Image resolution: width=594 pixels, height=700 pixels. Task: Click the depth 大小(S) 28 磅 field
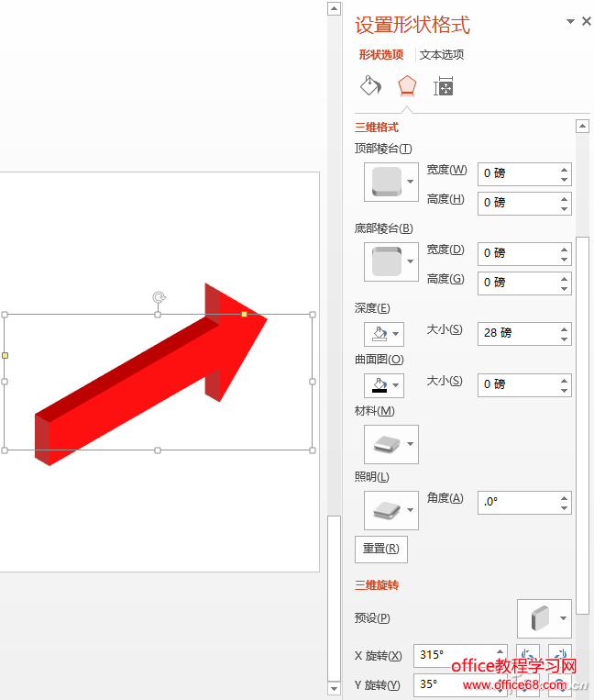[518, 333]
